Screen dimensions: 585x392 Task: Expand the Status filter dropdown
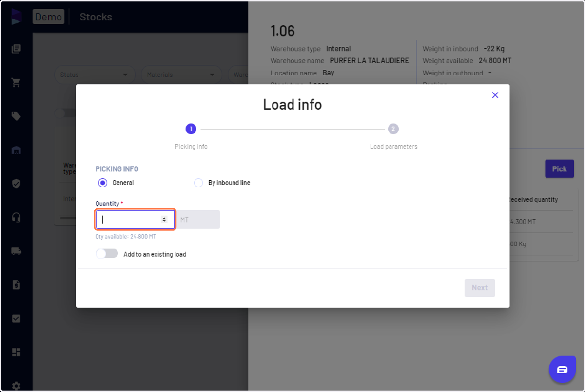(x=95, y=75)
